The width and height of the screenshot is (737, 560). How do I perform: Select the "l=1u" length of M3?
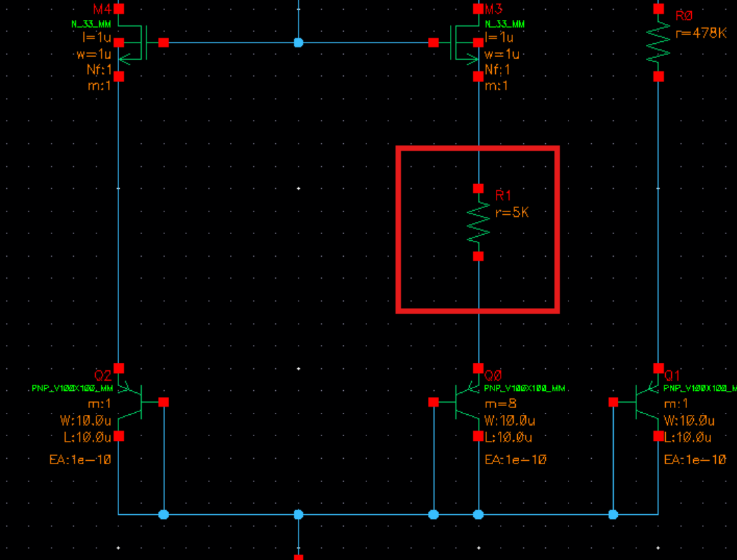click(499, 37)
